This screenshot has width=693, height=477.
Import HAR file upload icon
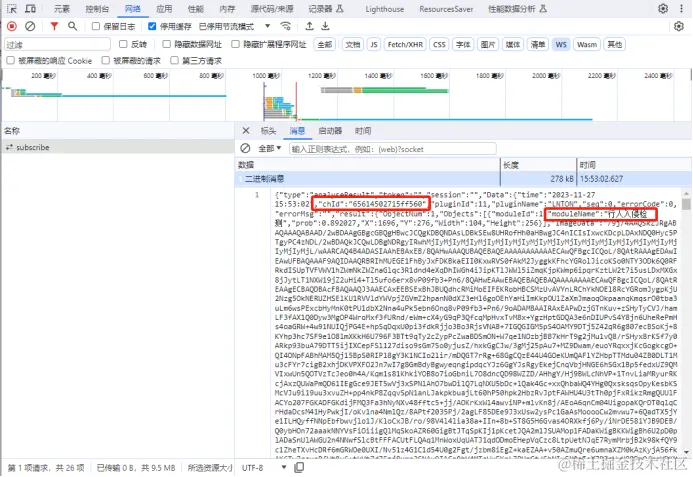click(x=310, y=27)
